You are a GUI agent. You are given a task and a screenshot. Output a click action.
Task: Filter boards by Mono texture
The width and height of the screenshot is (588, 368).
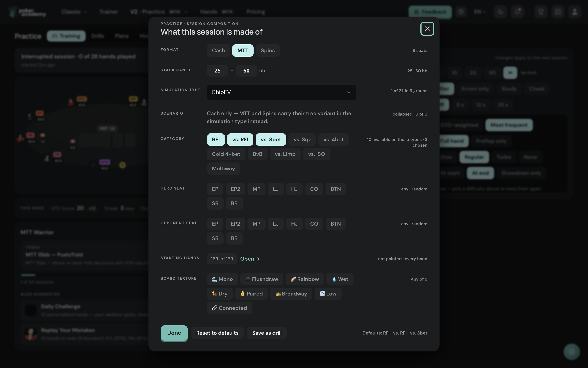(x=222, y=279)
